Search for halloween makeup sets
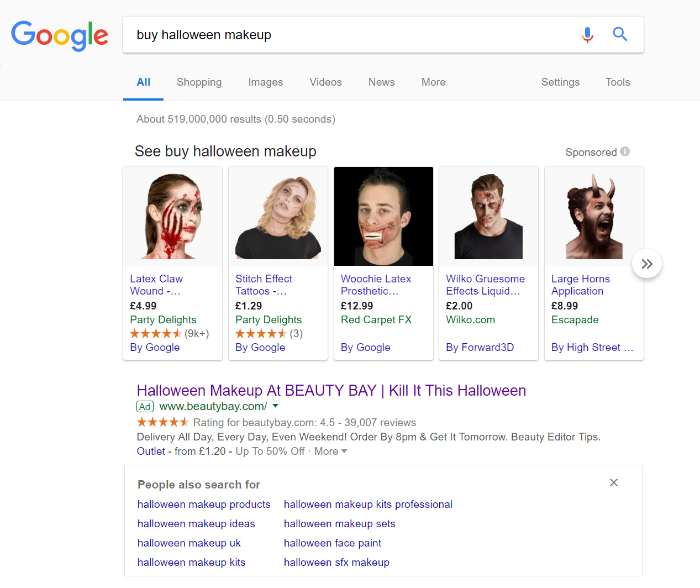 tap(339, 524)
